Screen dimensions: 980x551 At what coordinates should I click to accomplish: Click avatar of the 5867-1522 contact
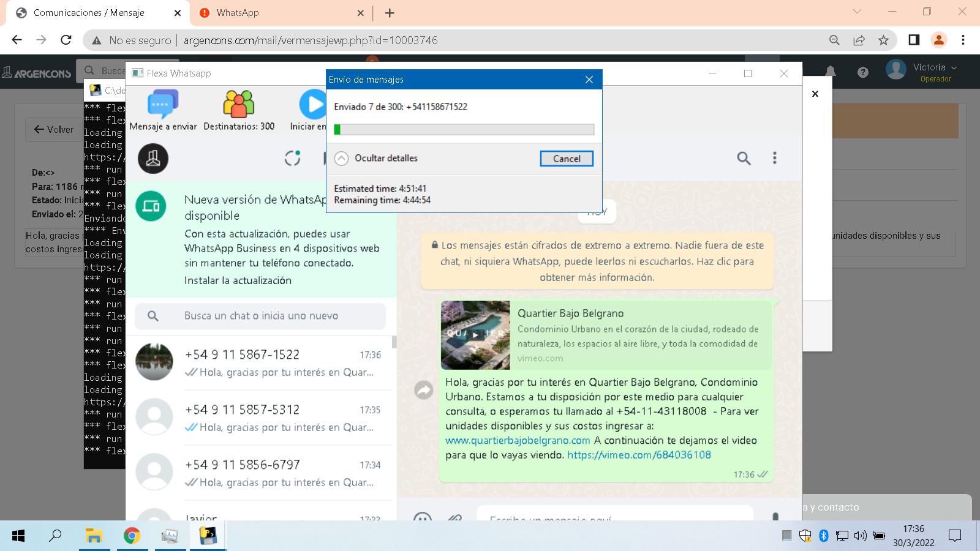[154, 362]
